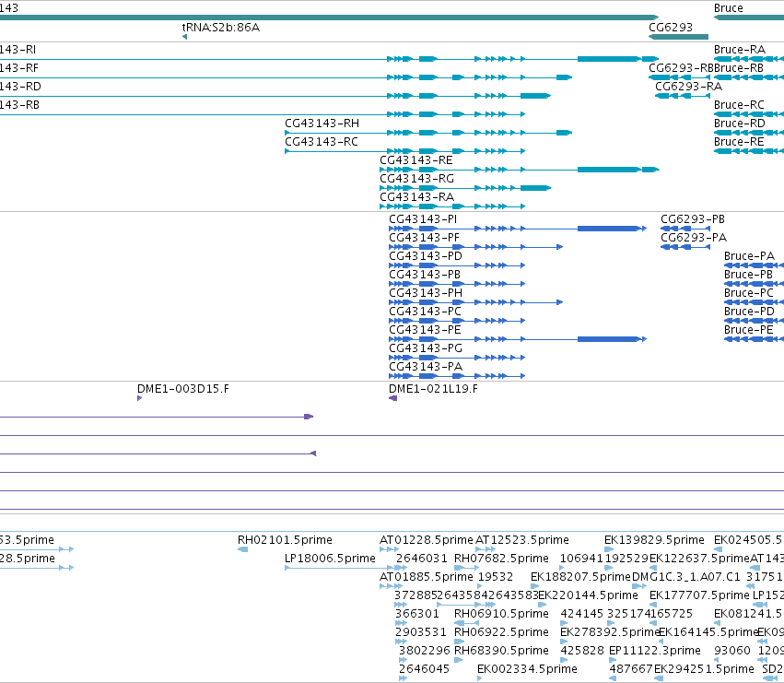Image resolution: width=784 pixels, height=683 pixels.
Task: Select the EK139829.5prime EST label
Action: tap(654, 540)
